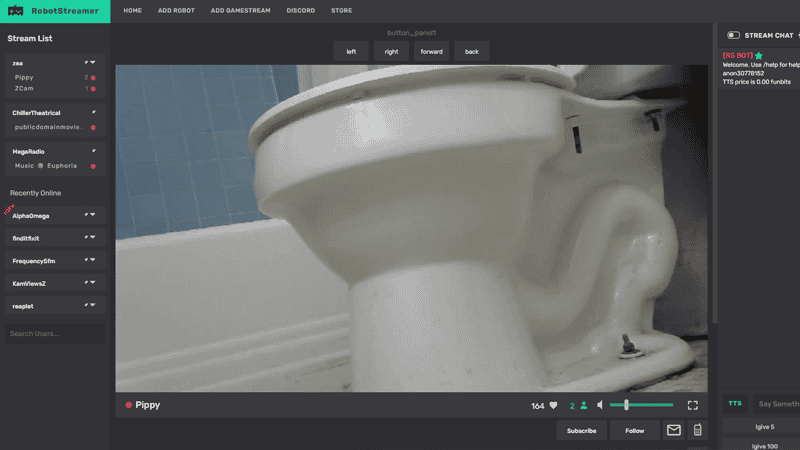Expand the zea dropdown arrow

(x=93, y=63)
